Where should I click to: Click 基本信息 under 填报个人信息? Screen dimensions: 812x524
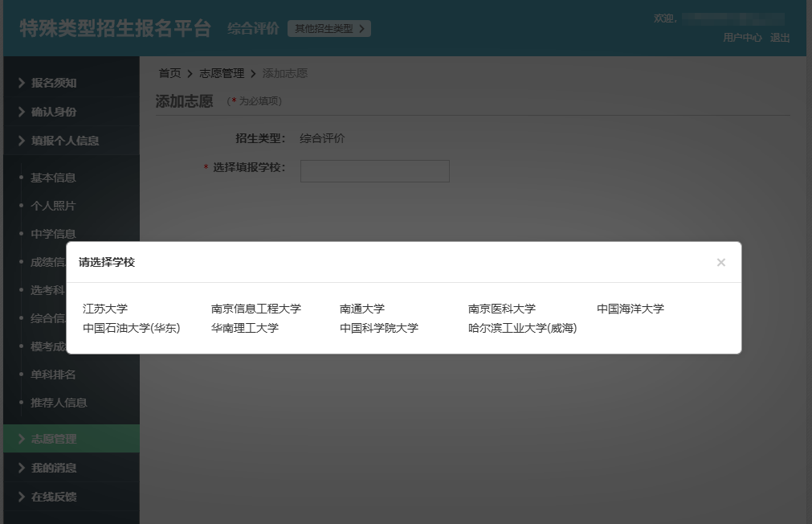click(x=55, y=177)
